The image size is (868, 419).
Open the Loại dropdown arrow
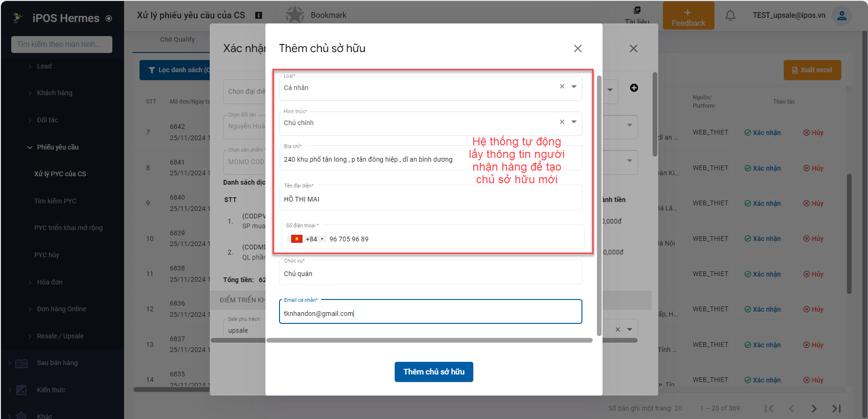(x=574, y=87)
